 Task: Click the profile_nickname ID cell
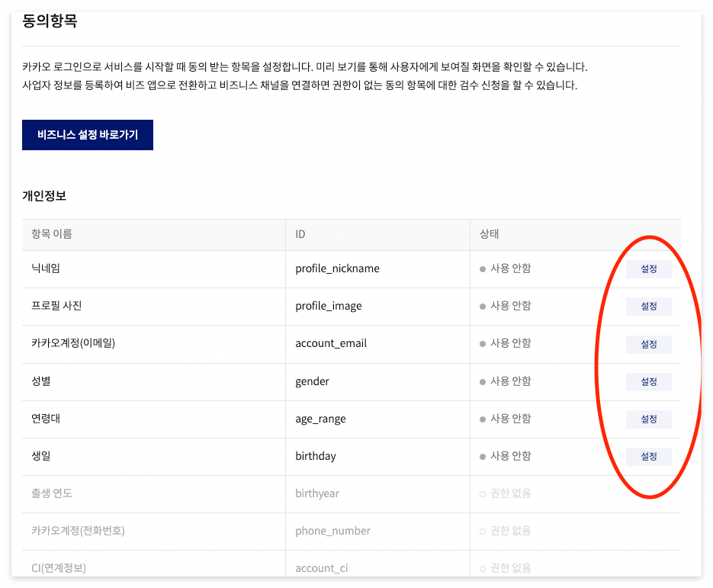pos(337,268)
